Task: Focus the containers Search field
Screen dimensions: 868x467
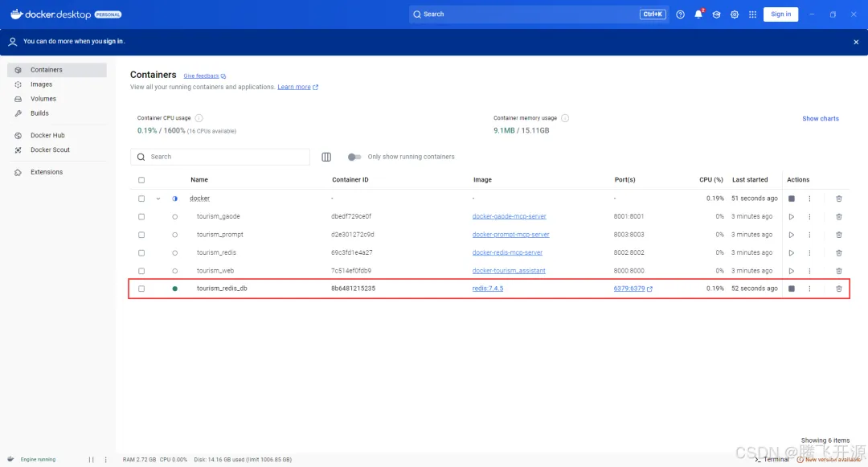Action: (220, 157)
